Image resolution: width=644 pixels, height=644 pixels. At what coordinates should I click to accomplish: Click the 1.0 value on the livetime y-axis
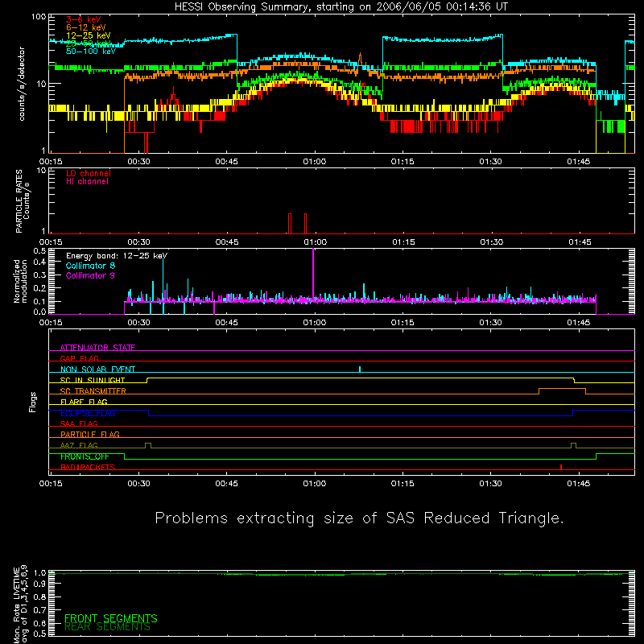[x=39, y=573]
